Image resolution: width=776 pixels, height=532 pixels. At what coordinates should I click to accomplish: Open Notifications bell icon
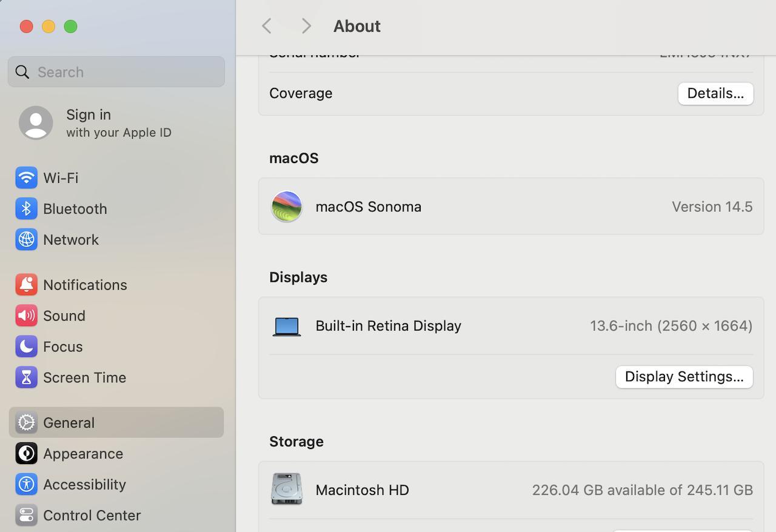(x=26, y=285)
